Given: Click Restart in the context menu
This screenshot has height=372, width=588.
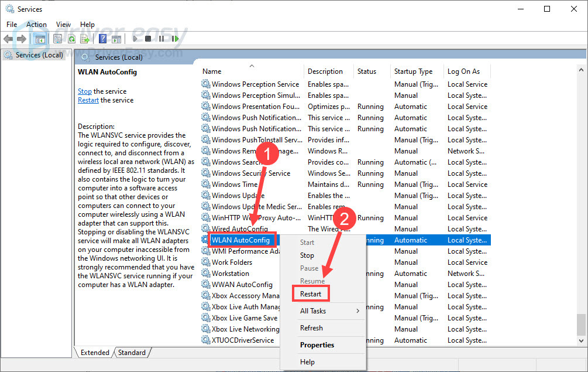Looking at the screenshot, I should [311, 293].
